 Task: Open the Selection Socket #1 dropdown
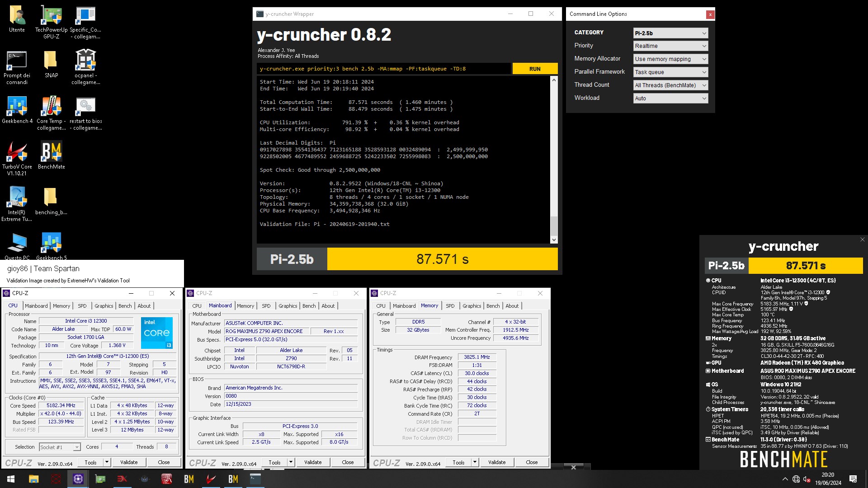[x=60, y=447]
